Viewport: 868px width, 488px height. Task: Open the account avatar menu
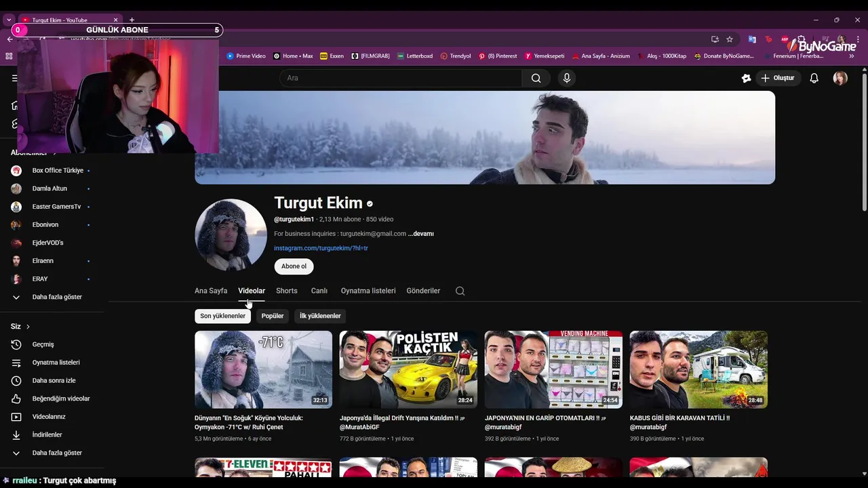point(840,78)
